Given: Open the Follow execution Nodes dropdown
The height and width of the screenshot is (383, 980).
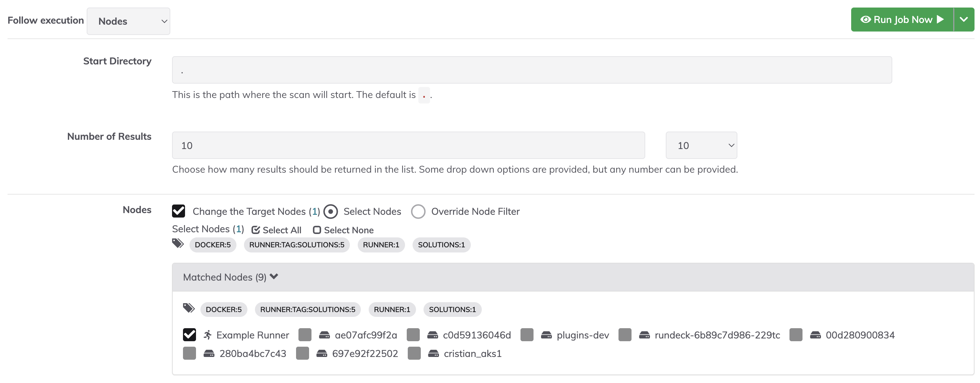Looking at the screenshot, I should 128,21.
